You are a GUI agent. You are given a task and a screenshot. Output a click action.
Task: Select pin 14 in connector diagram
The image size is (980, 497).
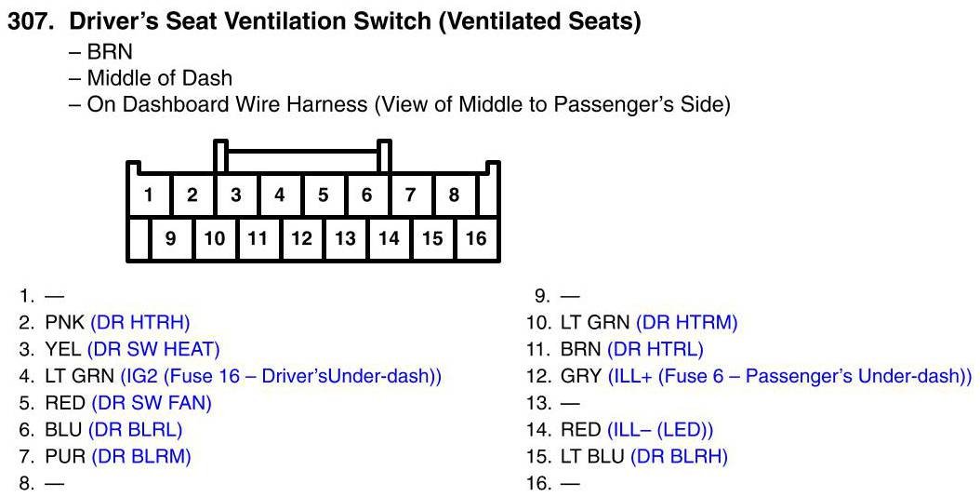click(389, 238)
